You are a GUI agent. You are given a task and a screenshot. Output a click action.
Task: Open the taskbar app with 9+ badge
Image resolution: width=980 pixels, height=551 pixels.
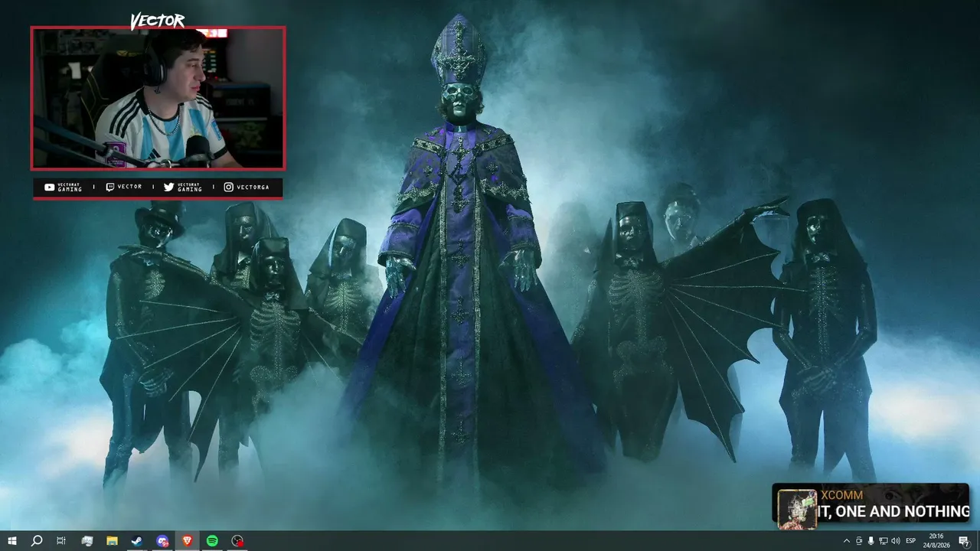click(162, 541)
